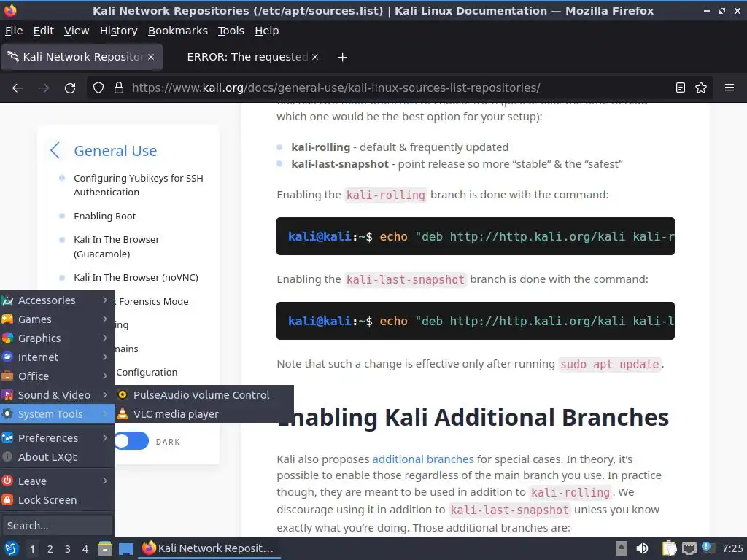Close the ERROR: The requested tab
This screenshot has width=747, height=560.
click(315, 57)
